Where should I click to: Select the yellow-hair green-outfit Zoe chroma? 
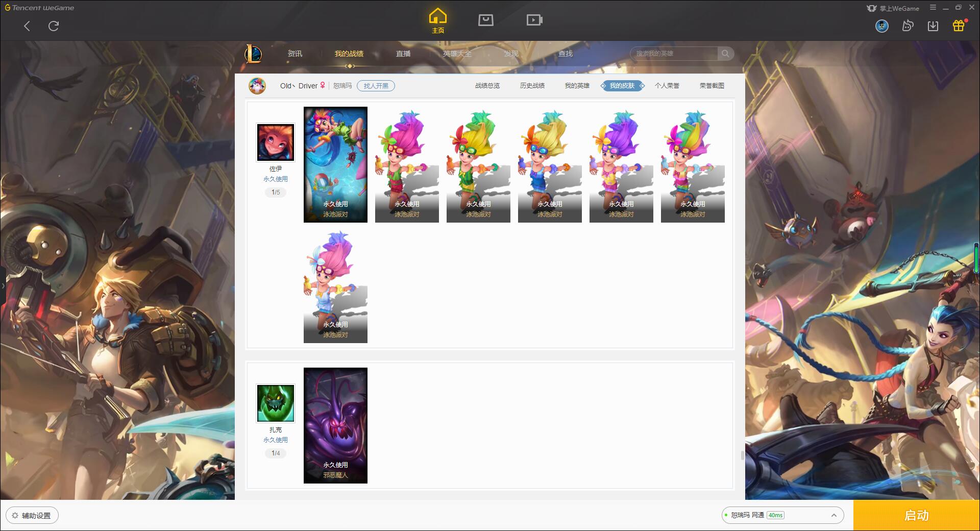tap(478, 164)
